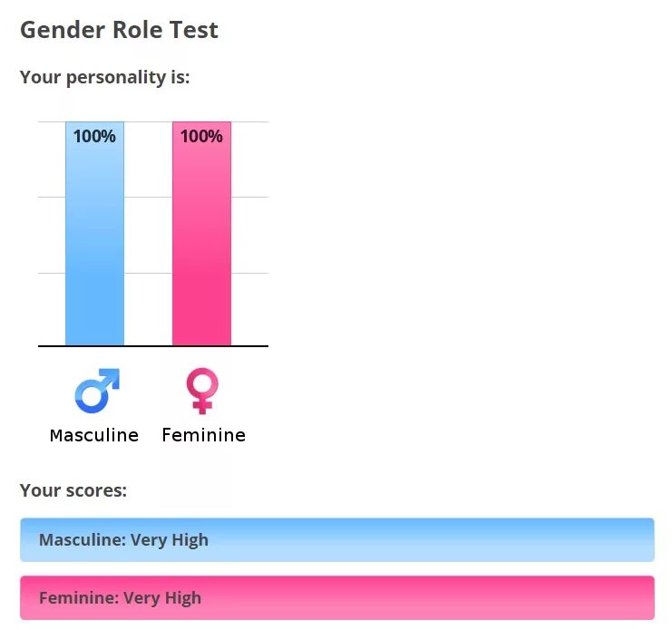The width and height of the screenshot is (672, 629).
Task: Select the 100% label on blue bar
Action: [94, 136]
